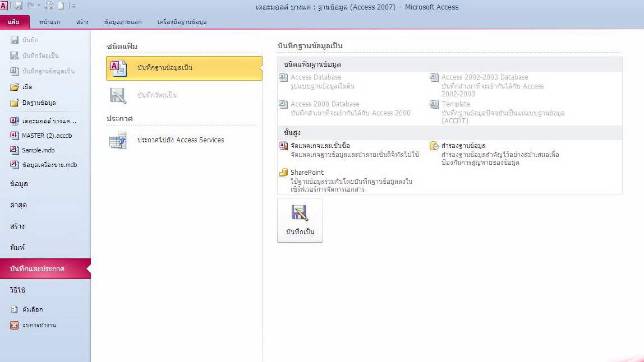Pick the Access 2002-2003 Database format

[x=487, y=85]
